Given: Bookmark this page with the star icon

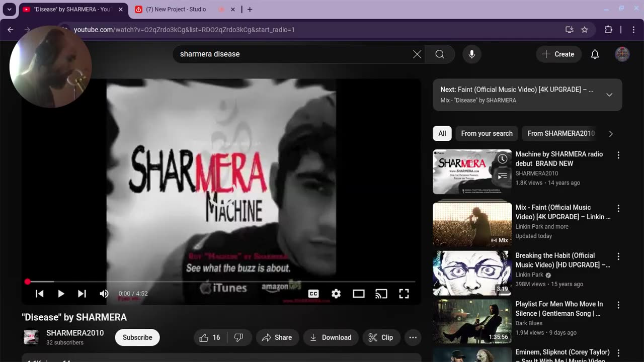Looking at the screenshot, I should [x=585, y=30].
